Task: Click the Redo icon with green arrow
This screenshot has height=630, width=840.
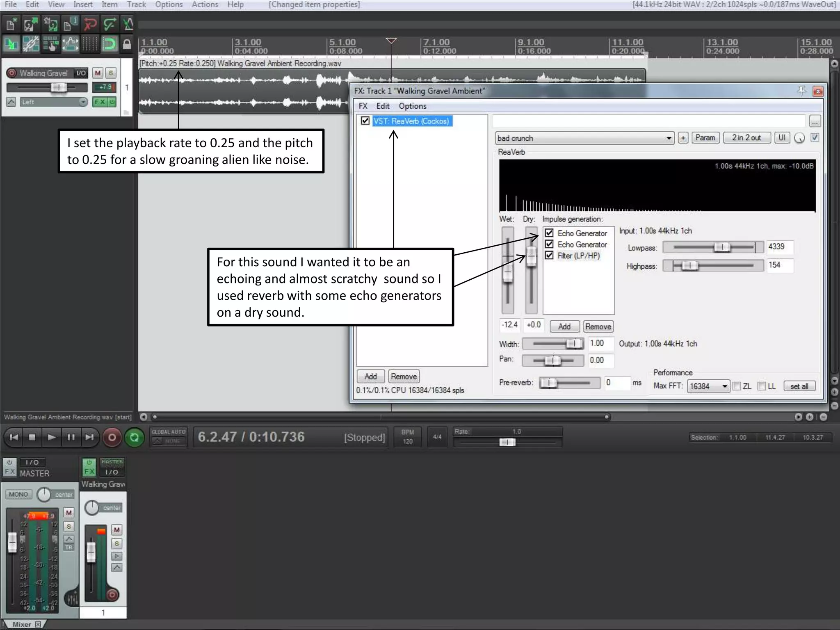Action: [x=109, y=25]
